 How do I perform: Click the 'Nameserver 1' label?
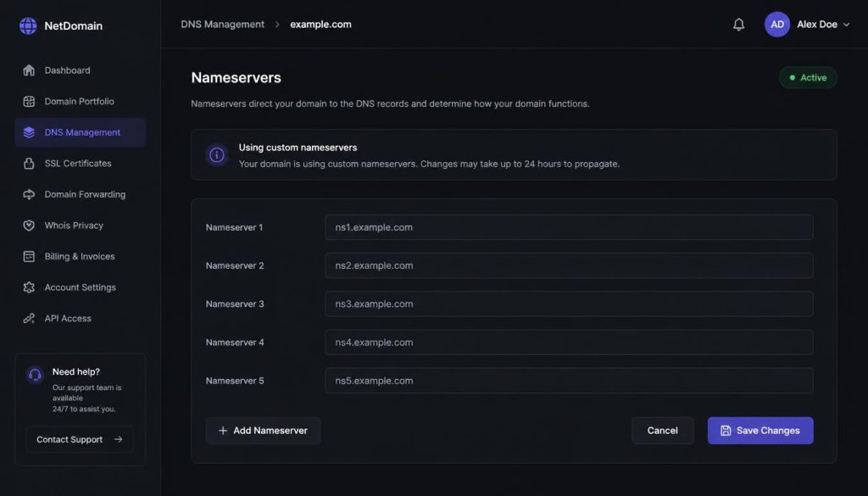tap(234, 227)
